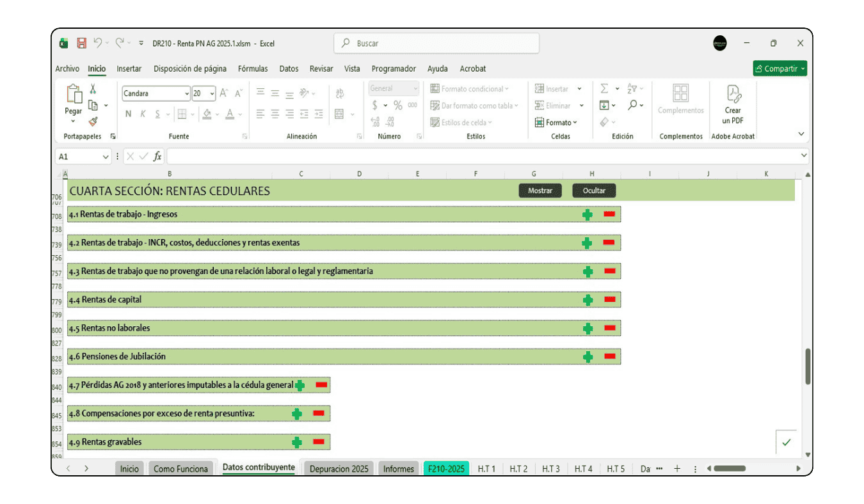Select the Format Painter brush icon
864x504 pixels.
[93, 121]
